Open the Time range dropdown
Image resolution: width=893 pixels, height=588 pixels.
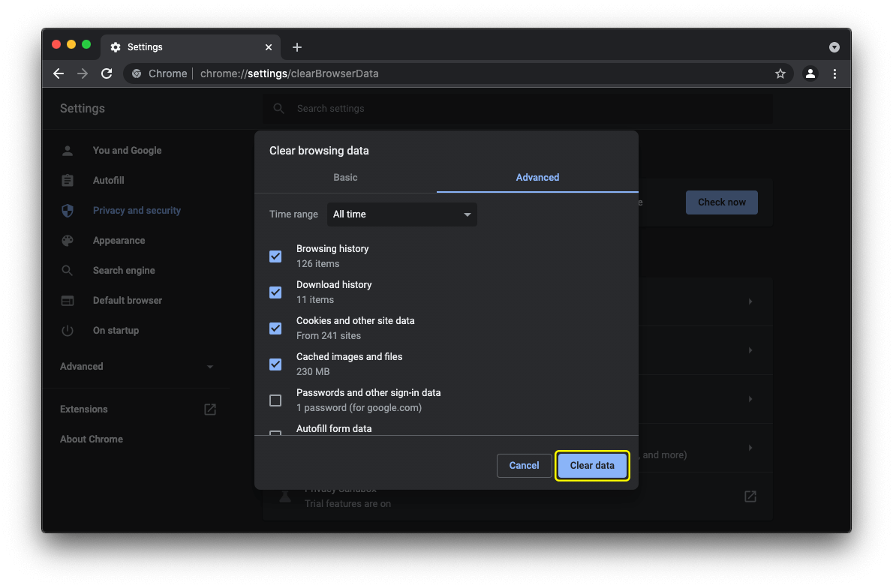pyautogui.click(x=401, y=214)
